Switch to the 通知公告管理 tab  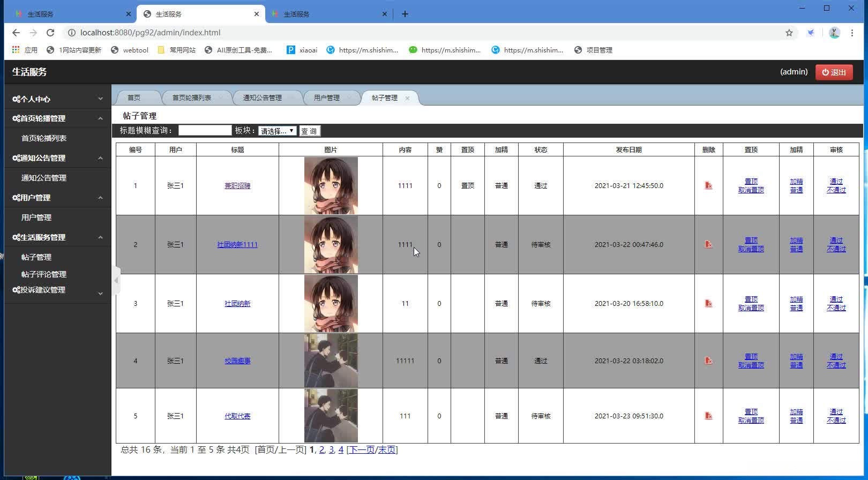pyautogui.click(x=263, y=97)
